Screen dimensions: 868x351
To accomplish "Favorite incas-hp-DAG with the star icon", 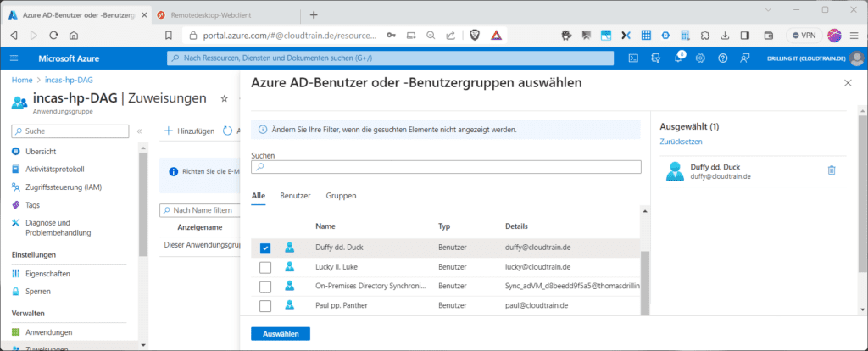I will click(x=224, y=98).
